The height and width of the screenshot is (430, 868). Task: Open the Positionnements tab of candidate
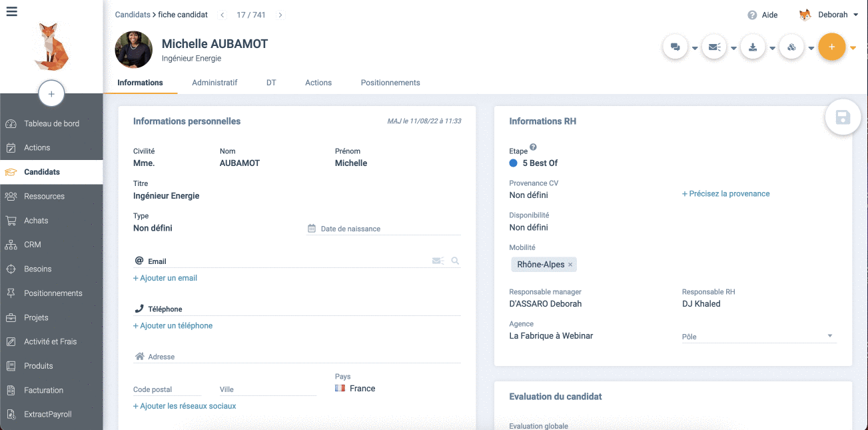click(390, 83)
